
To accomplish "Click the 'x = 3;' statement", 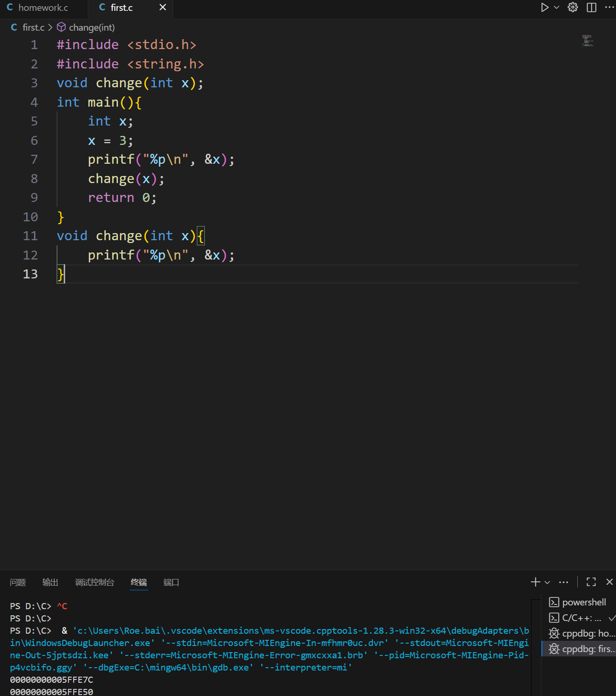I will pos(110,141).
